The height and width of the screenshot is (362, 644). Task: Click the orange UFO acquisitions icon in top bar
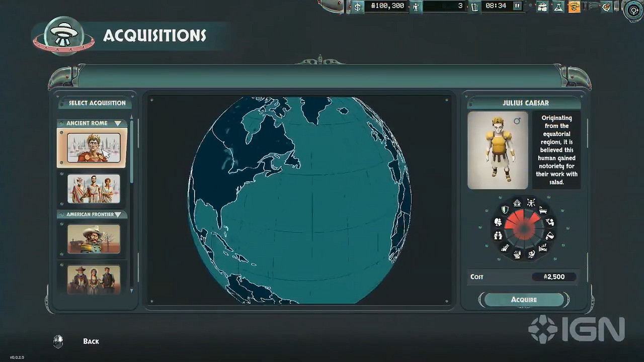pos(574,7)
